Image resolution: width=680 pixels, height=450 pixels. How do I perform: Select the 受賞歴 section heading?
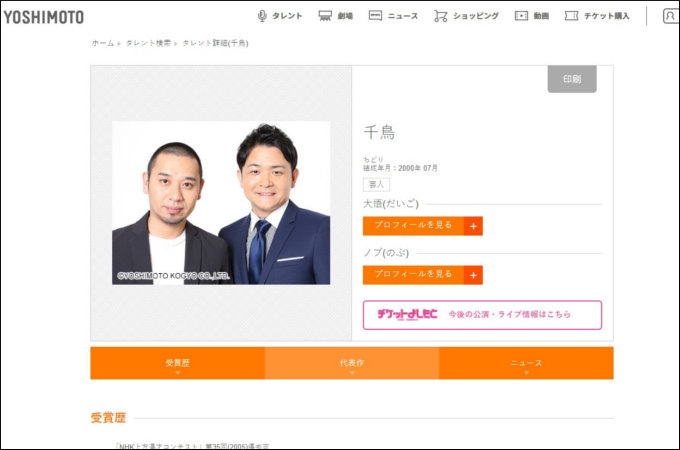pos(108,418)
